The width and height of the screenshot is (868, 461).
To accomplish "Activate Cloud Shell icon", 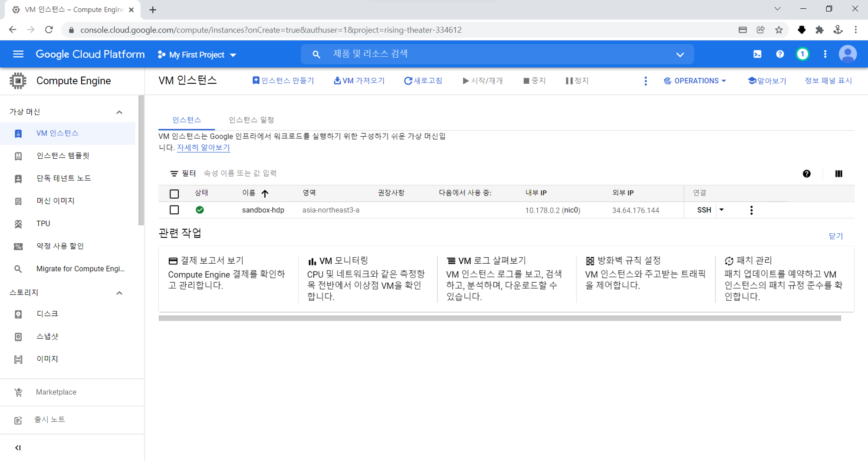I will point(757,54).
